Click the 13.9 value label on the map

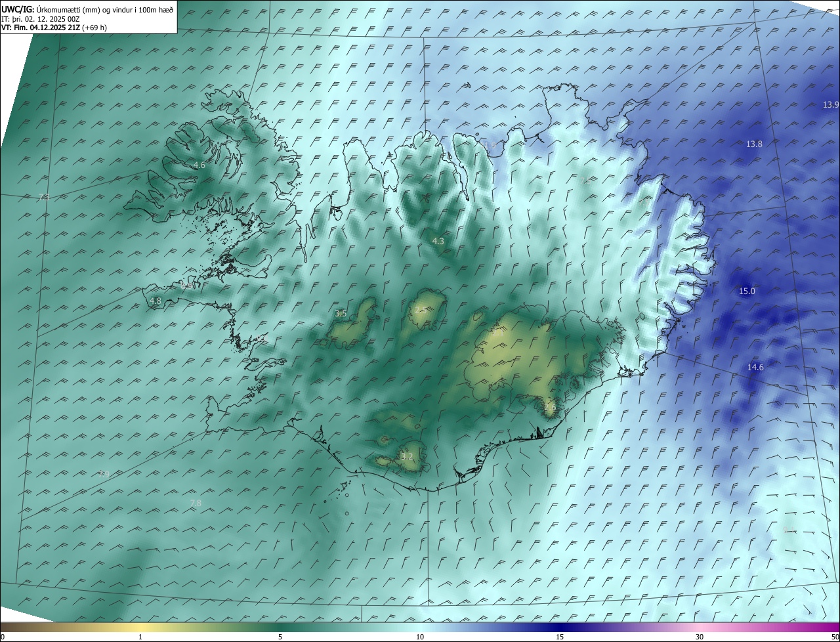831,105
